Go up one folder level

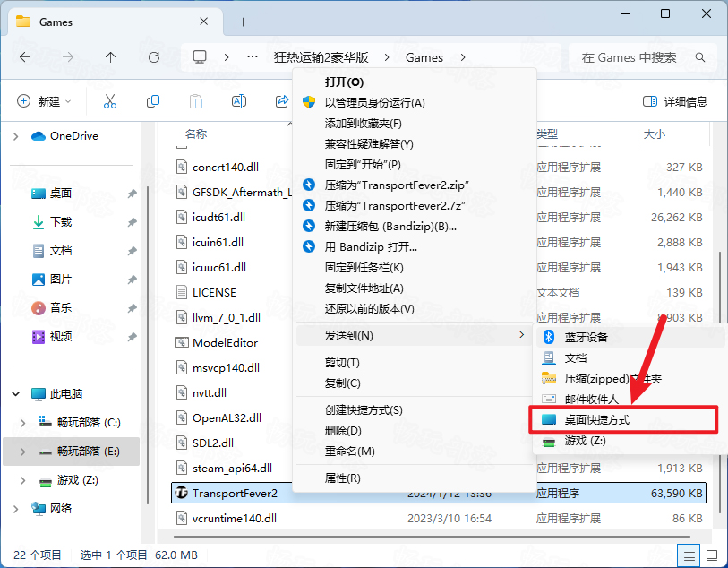pyautogui.click(x=110, y=57)
